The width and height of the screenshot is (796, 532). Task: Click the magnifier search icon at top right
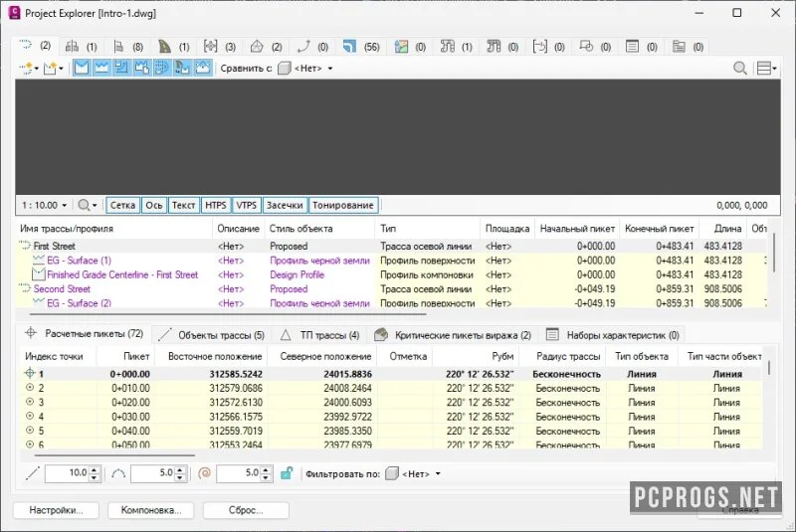(739, 68)
